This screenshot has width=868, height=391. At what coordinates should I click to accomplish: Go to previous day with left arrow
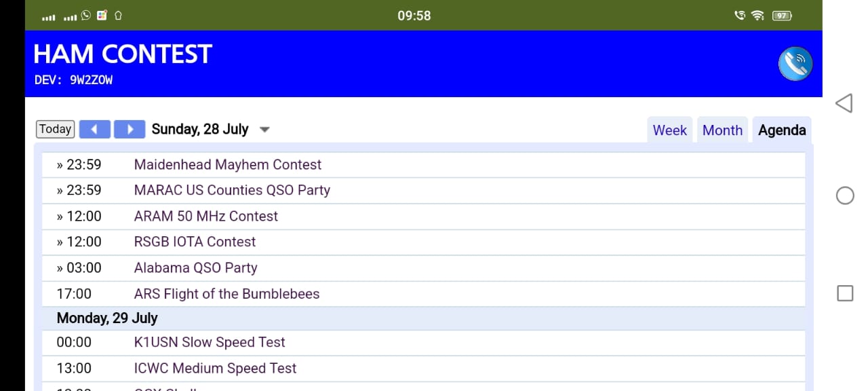tap(95, 129)
